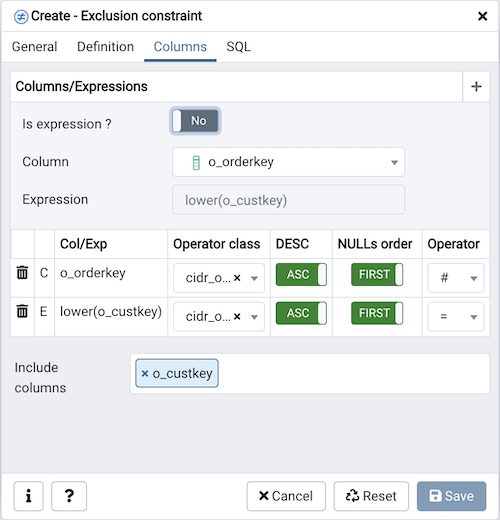Viewport: 500px width, 520px height.
Task: Open the help question mark button
Action: tap(69, 496)
